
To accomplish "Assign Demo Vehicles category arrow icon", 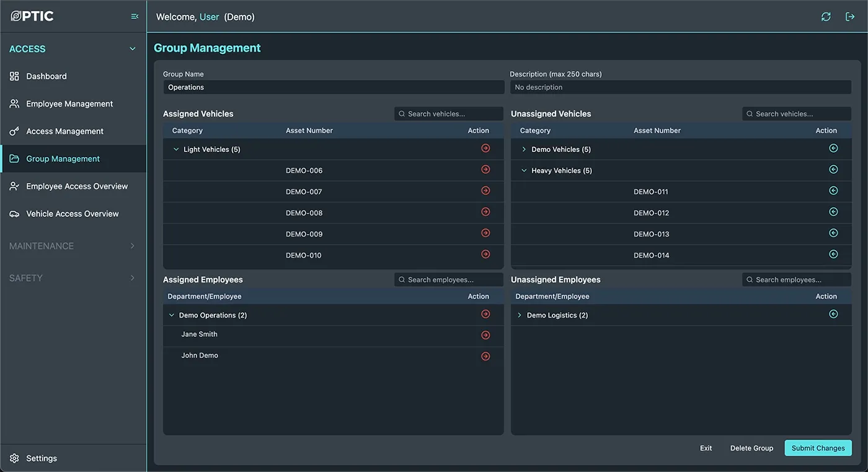I will click(833, 148).
